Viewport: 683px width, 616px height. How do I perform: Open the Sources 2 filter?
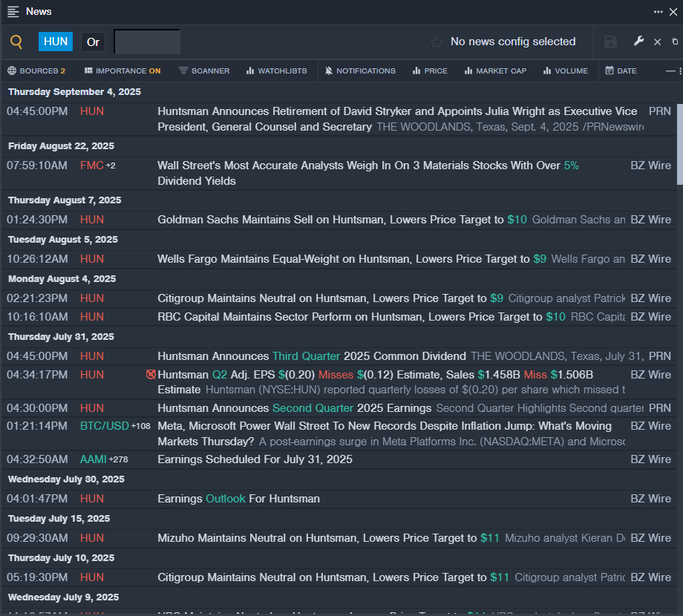[36, 71]
